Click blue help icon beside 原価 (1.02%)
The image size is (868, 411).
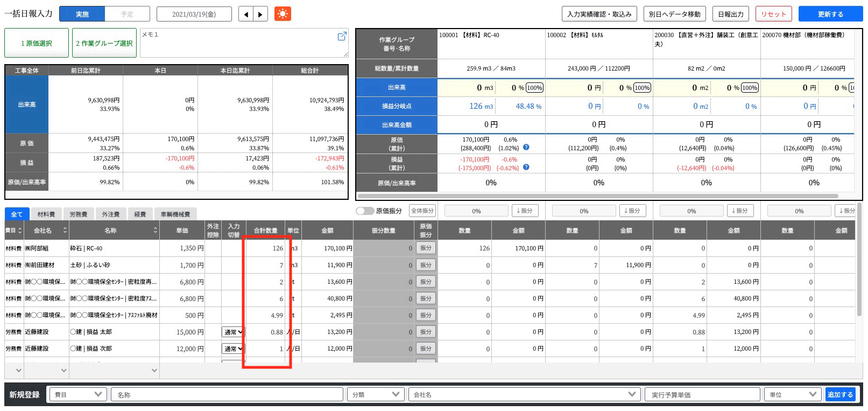pos(526,147)
